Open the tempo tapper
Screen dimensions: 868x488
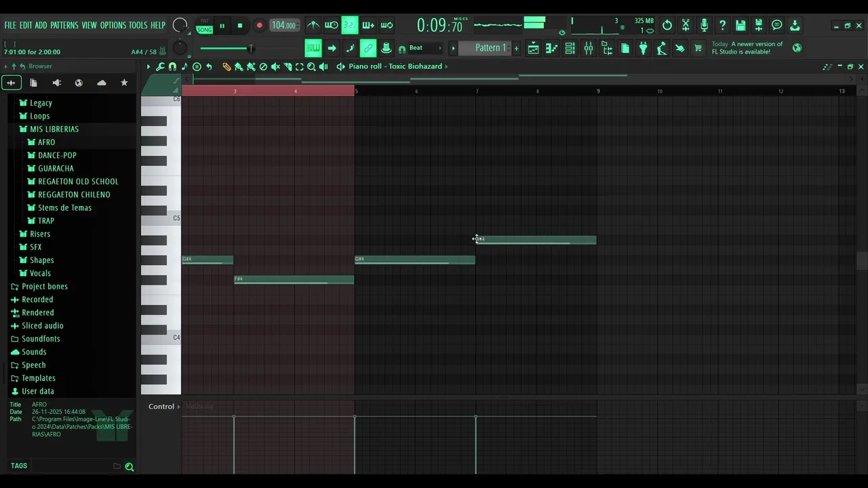662,48
